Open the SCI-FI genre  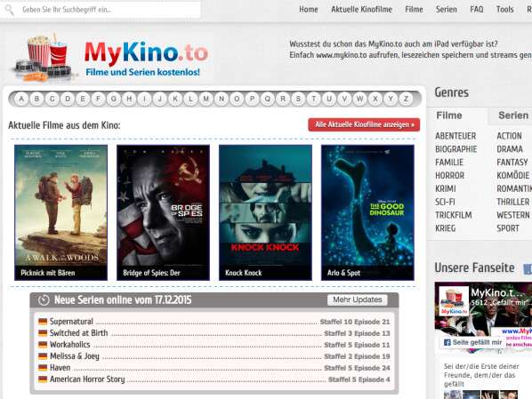(445, 202)
